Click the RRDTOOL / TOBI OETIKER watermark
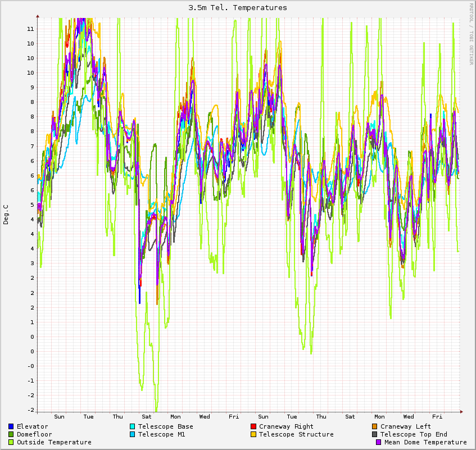The image size is (476, 450). pyautogui.click(x=471, y=34)
